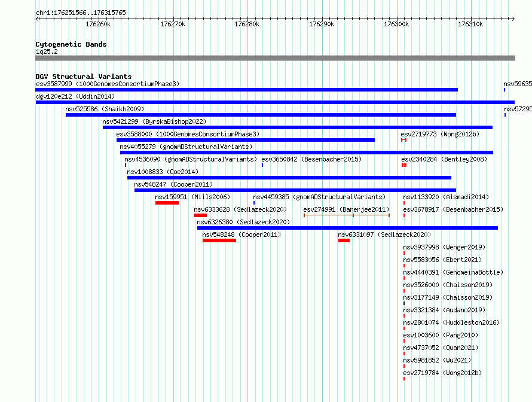Viewport: 532px width, 402px height.
Task: Open the esv3650842 (Besenbacher2015) label
Action: [x=311, y=159]
